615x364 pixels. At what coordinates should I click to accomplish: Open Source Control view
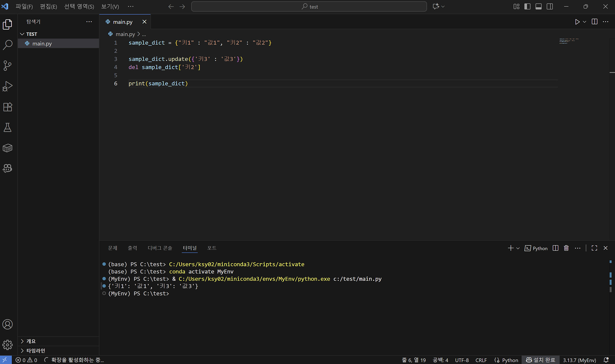click(x=7, y=66)
